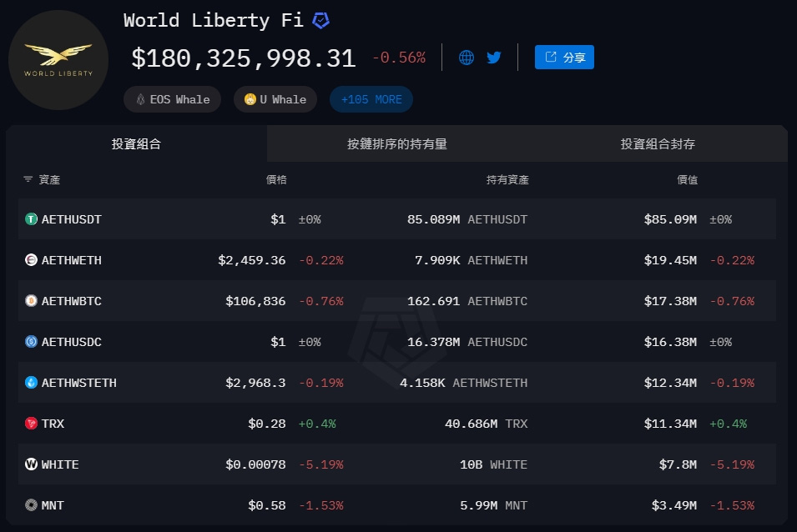797x532 pixels.
Task: Switch to the 投資組合 tab
Action: point(136,143)
